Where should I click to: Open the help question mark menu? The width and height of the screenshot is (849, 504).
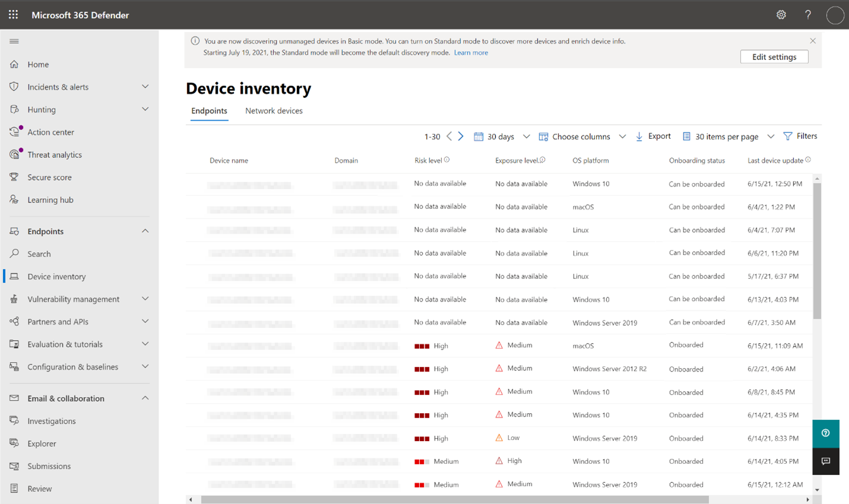(808, 14)
